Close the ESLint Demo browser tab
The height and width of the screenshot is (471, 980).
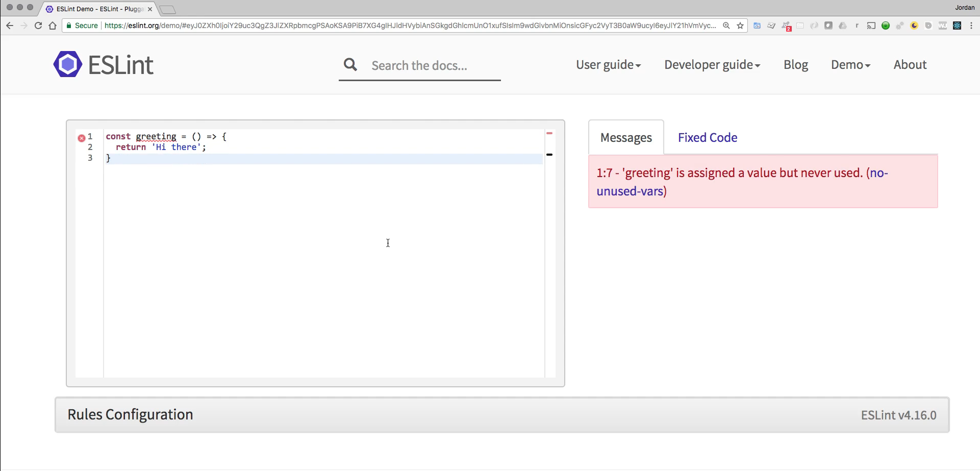(150, 9)
